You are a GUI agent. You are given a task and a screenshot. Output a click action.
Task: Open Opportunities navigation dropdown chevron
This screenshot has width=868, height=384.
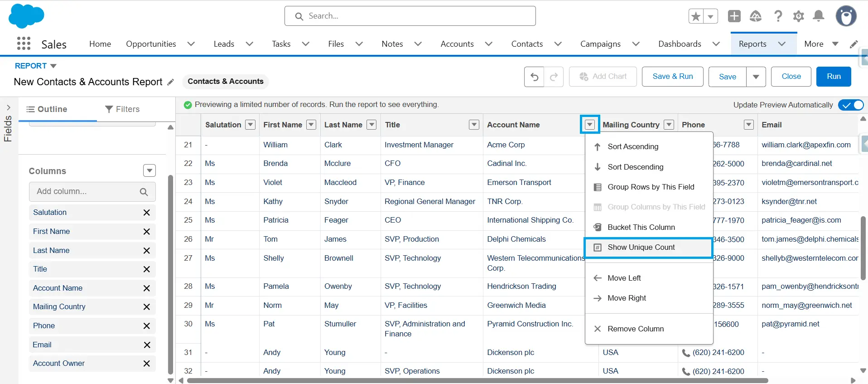pyautogui.click(x=191, y=44)
